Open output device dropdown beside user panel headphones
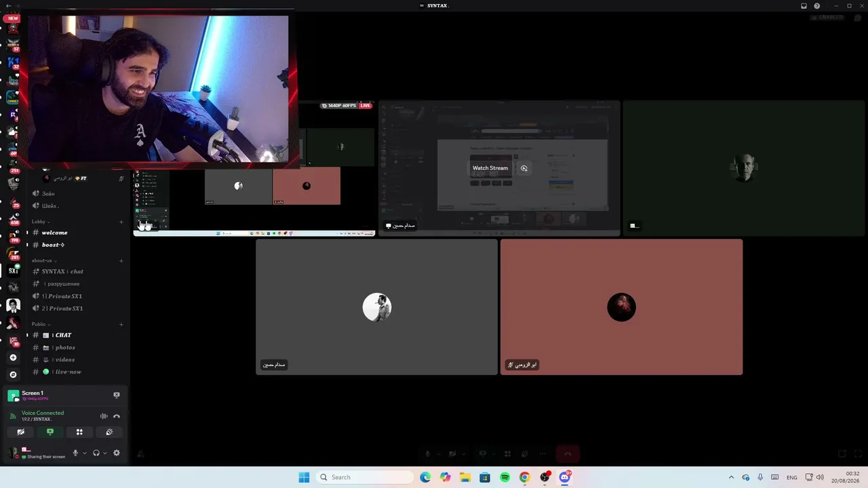Screen dimensions: 868x488 pyautogui.click(x=105, y=453)
